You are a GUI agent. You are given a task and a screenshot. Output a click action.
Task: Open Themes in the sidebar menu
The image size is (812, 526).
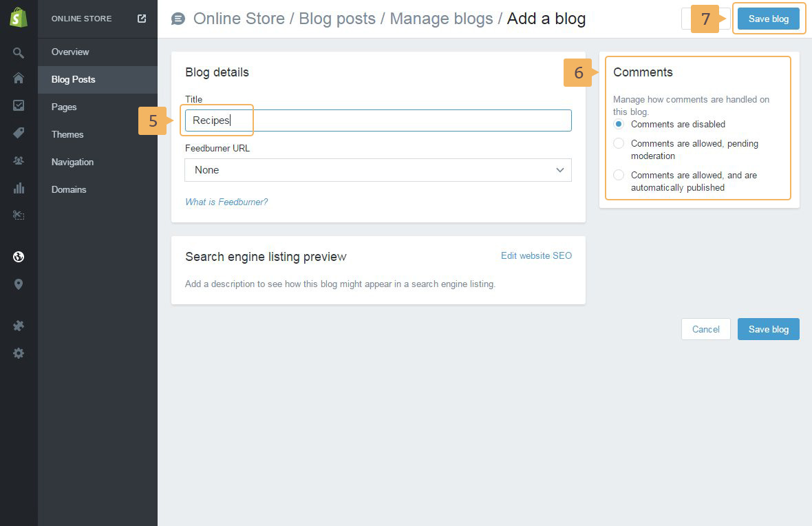(67, 134)
